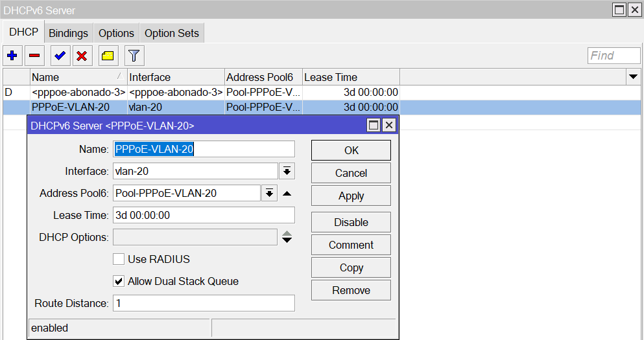
Task: Click the blue checkmark Enable icon
Action: tap(60, 56)
